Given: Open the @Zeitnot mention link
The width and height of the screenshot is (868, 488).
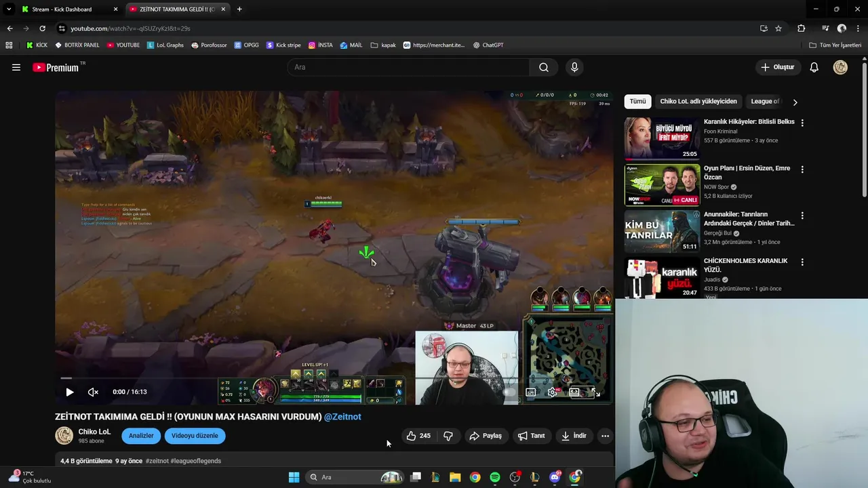Looking at the screenshot, I should coord(342,417).
